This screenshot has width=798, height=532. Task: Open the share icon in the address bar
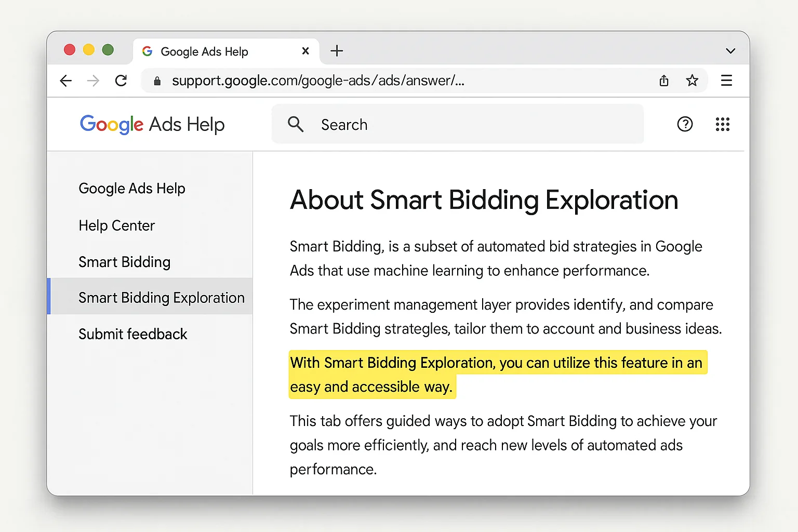(663, 81)
